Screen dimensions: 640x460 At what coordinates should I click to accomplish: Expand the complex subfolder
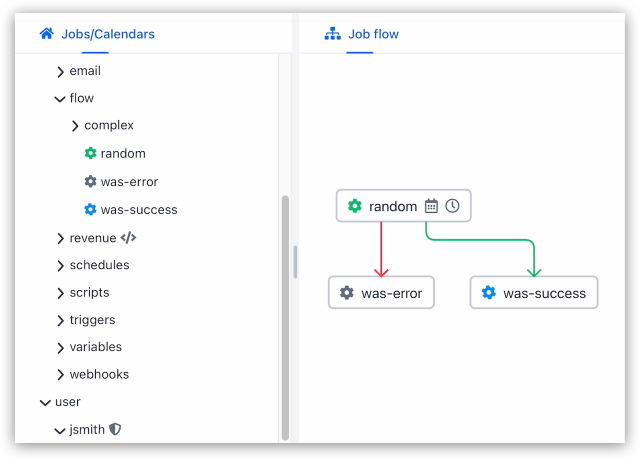point(75,126)
